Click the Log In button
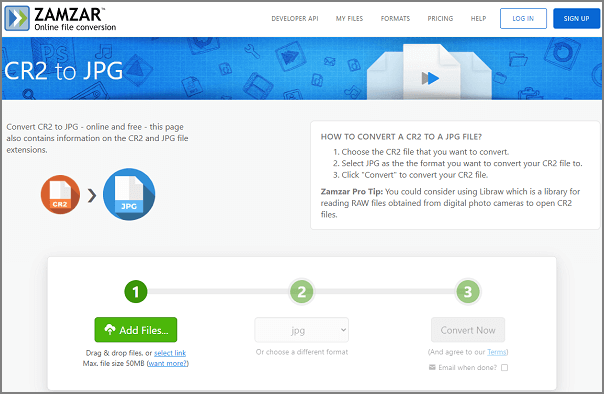 pos(523,18)
